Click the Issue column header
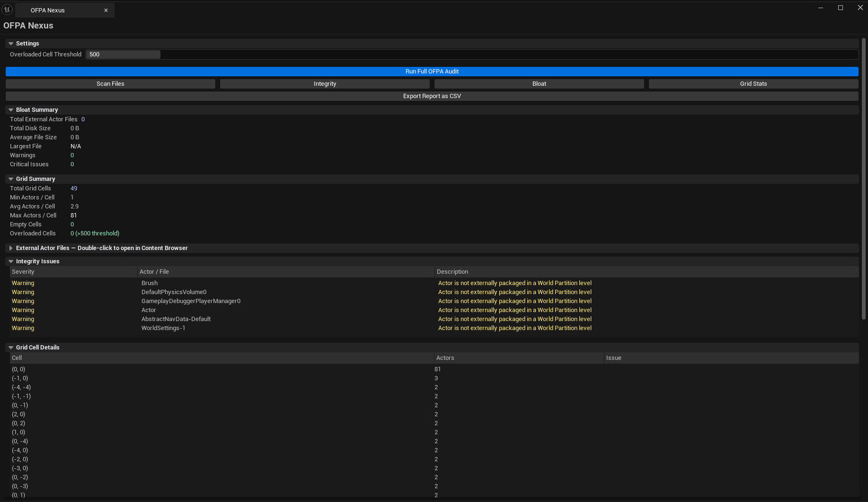This screenshot has width=868, height=502. pyautogui.click(x=731, y=358)
